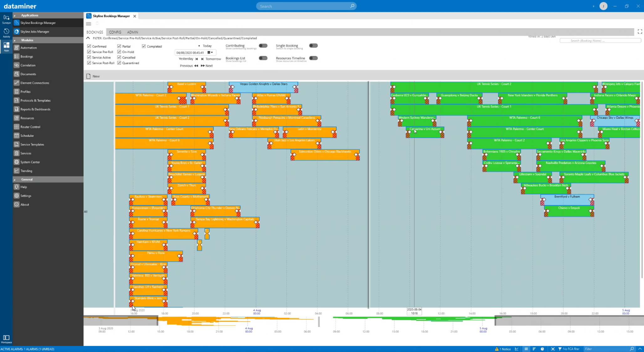
Task: Collapse the General section
Action: [x=14, y=180]
